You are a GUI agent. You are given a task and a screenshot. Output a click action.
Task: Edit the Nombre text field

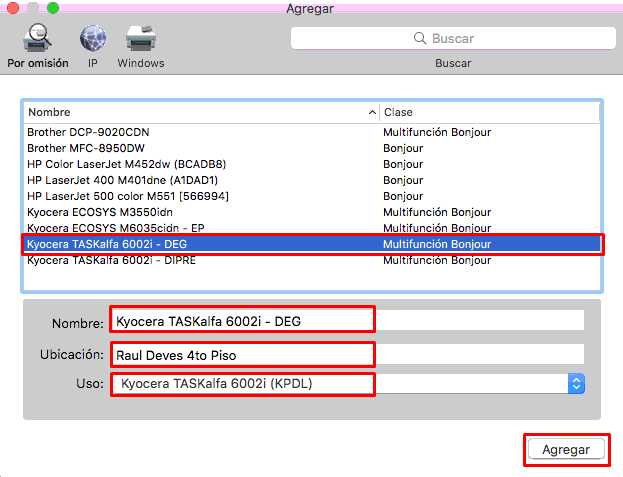point(348,320)
